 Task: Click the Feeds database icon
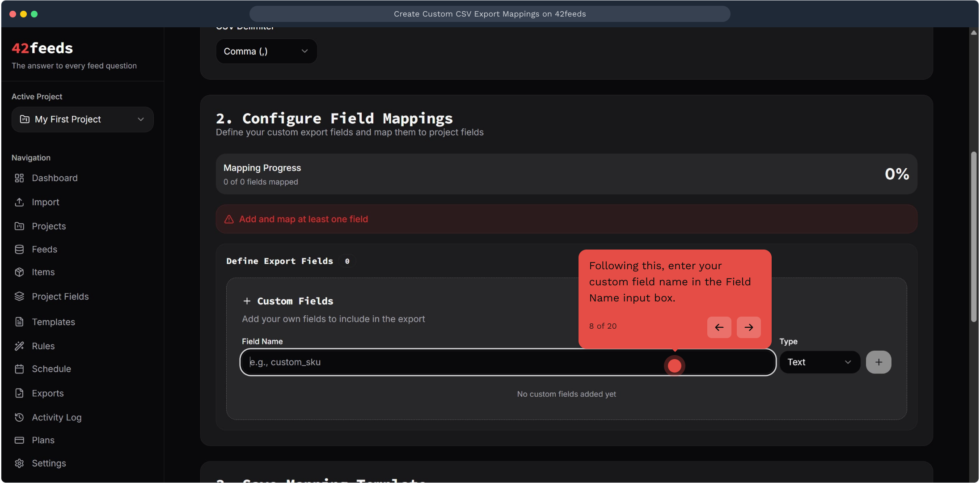(19, 250)
